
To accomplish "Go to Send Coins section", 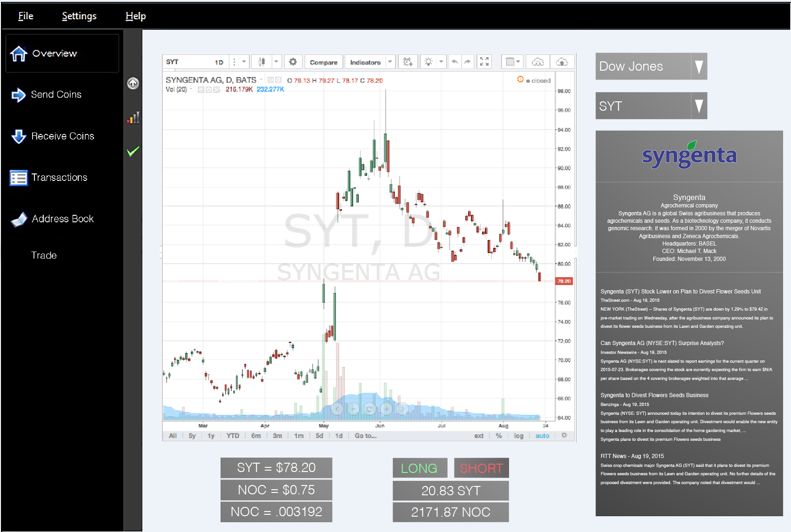I will click(47, 95).
